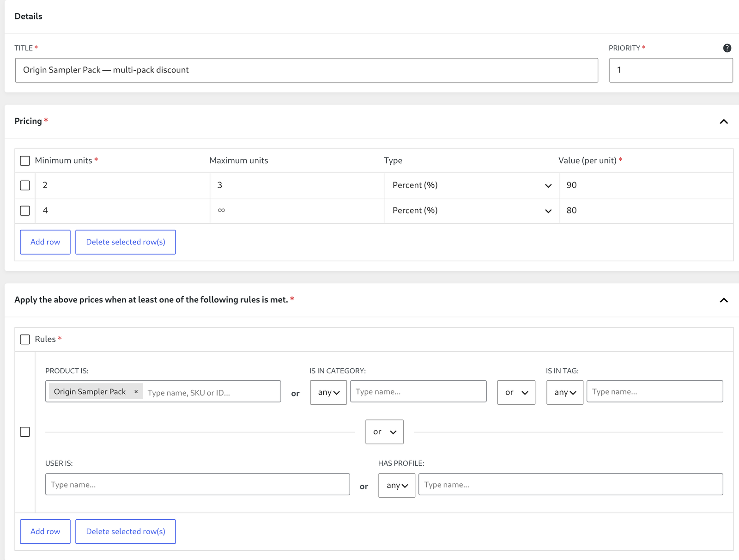Focus the category name input field
The image size is (739, 560).
tap(418, 392)
